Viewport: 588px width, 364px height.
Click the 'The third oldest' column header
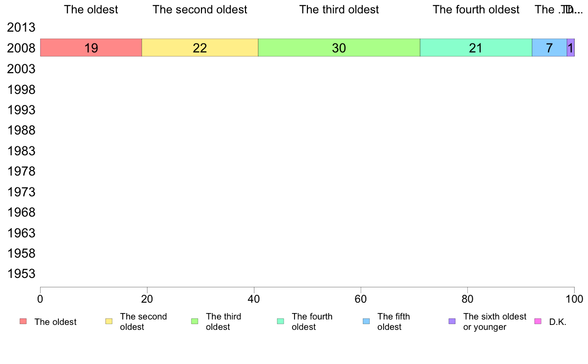tap(339, 9)
